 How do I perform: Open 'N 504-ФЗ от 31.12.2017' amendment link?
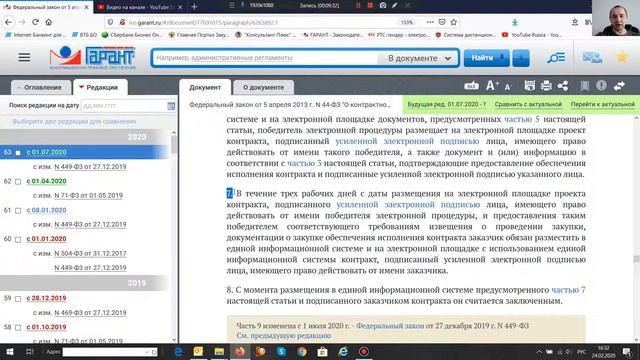point(90,253)
